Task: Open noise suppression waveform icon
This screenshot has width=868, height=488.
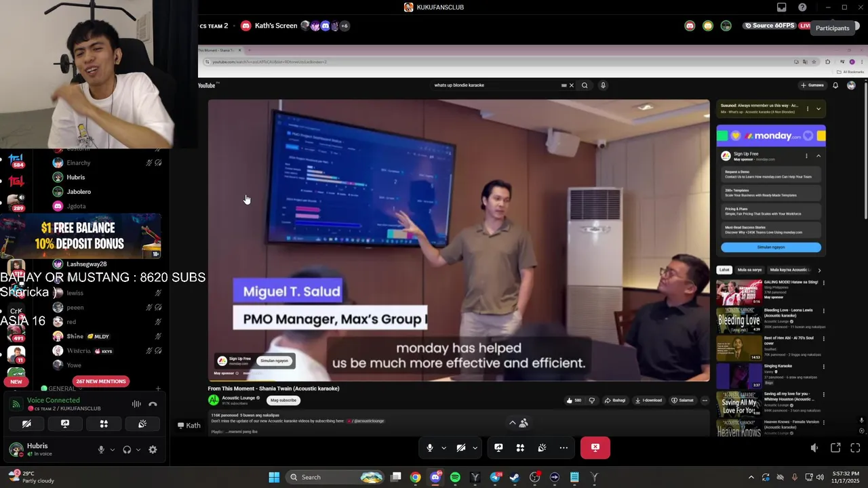Action: pyautogui.click(x=136, y=404)
